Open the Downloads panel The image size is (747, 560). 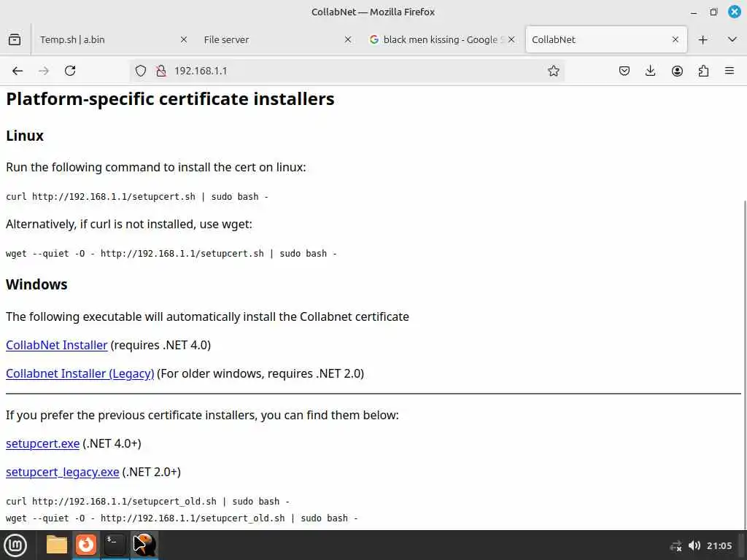(x=650, y=71)
